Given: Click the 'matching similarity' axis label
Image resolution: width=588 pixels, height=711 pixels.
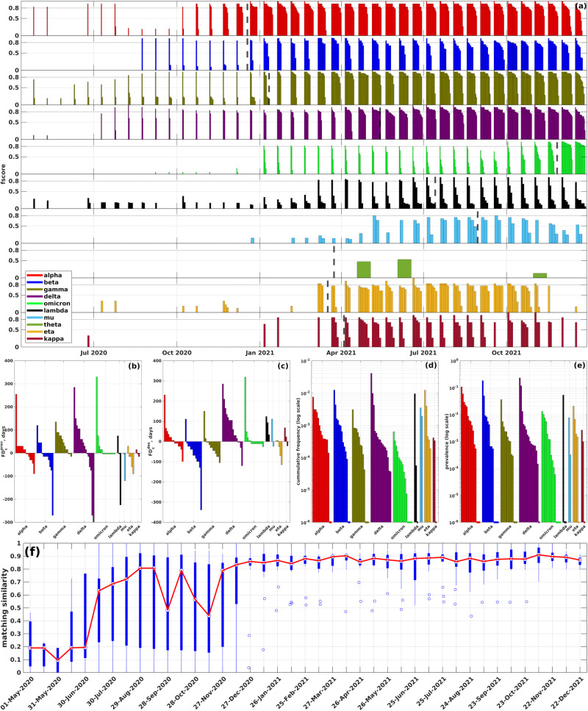Looking at the screenshot, I should point(4,608).
